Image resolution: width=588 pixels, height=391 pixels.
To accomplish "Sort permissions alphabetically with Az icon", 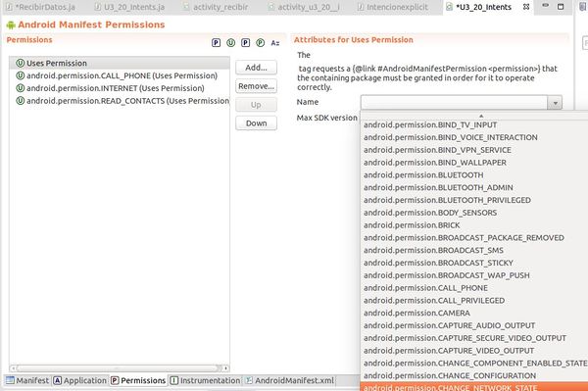I will [275, 43].
